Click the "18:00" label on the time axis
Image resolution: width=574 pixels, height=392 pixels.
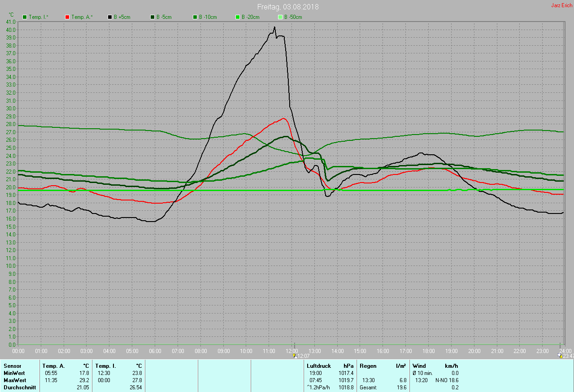click(428, 351)
